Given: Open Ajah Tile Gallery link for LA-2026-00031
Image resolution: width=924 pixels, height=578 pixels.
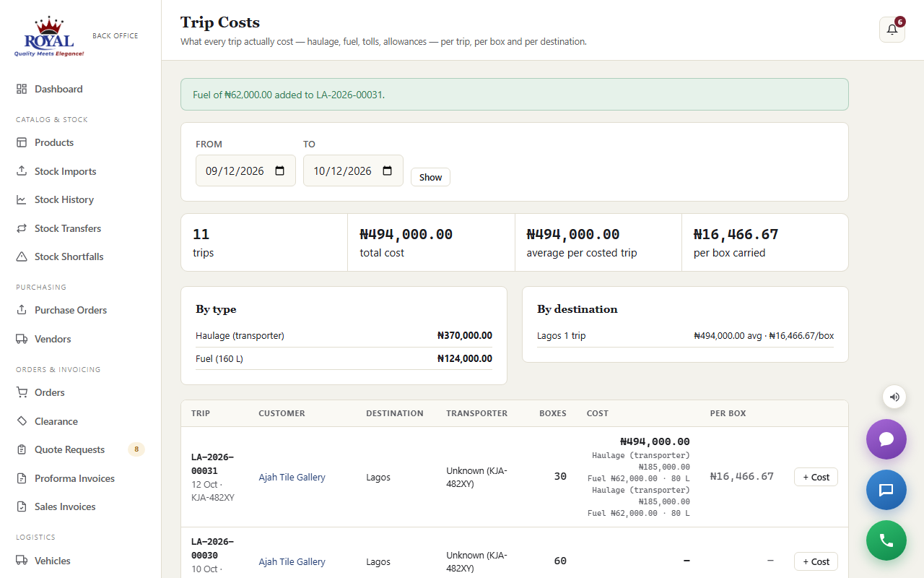Looking at the screenshot, I should pos(292,477).
